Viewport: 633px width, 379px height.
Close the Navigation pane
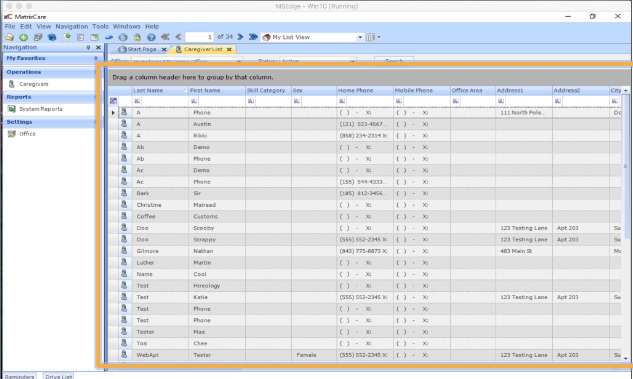(98, 47)
